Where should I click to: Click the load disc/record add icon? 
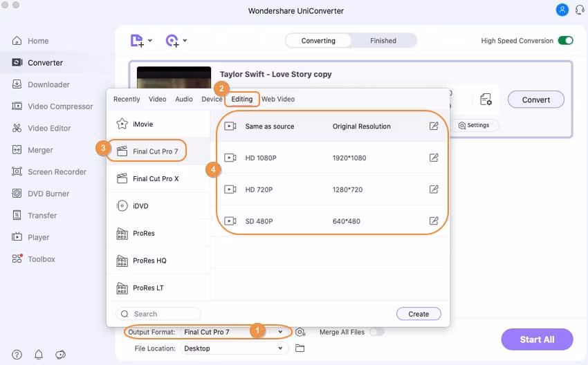tap(172, 41)
